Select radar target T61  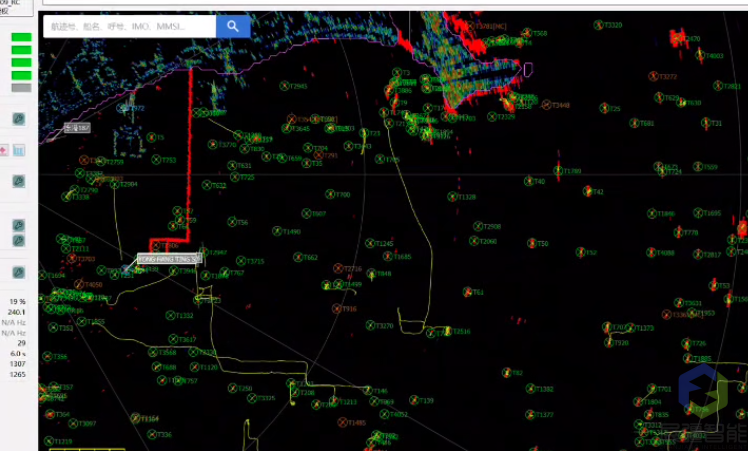(x=468, y=292)
